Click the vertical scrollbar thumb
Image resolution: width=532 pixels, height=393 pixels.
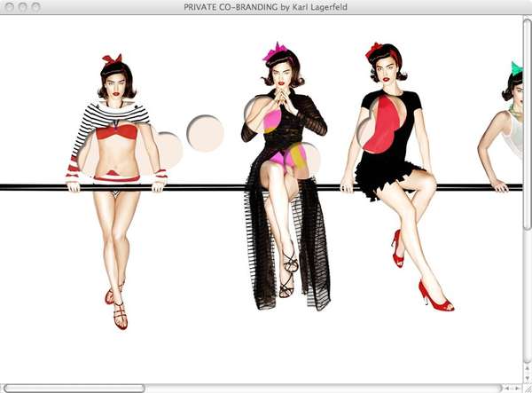coord(528,124)
